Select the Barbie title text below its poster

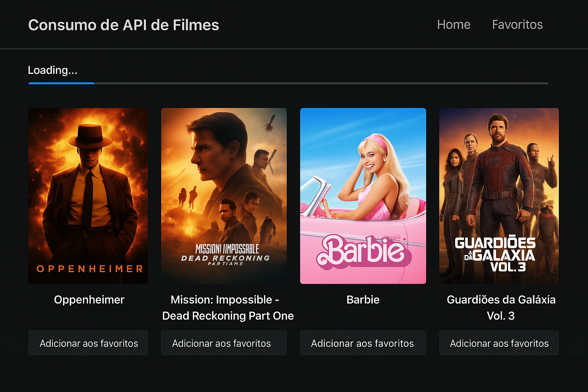coord(363,300)
